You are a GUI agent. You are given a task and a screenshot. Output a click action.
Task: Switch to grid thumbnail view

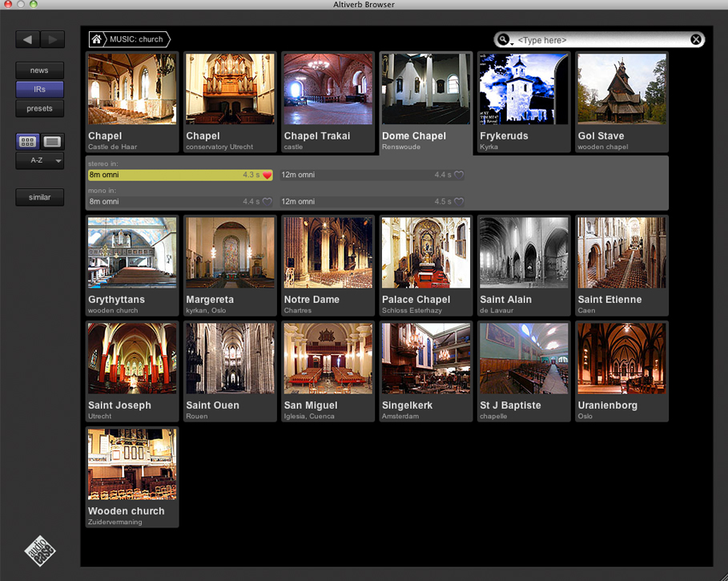(x=27, y=142)
